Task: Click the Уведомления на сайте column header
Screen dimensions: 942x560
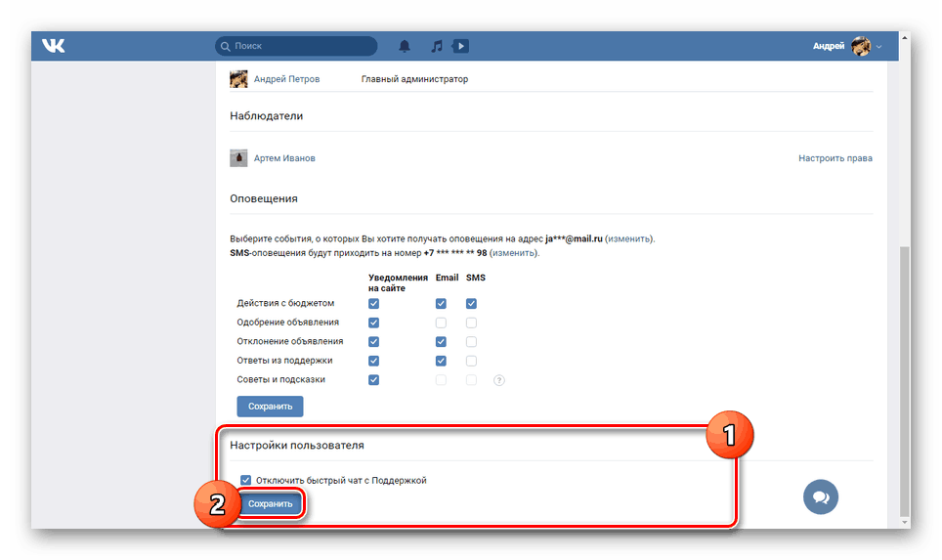Action: 398,283
